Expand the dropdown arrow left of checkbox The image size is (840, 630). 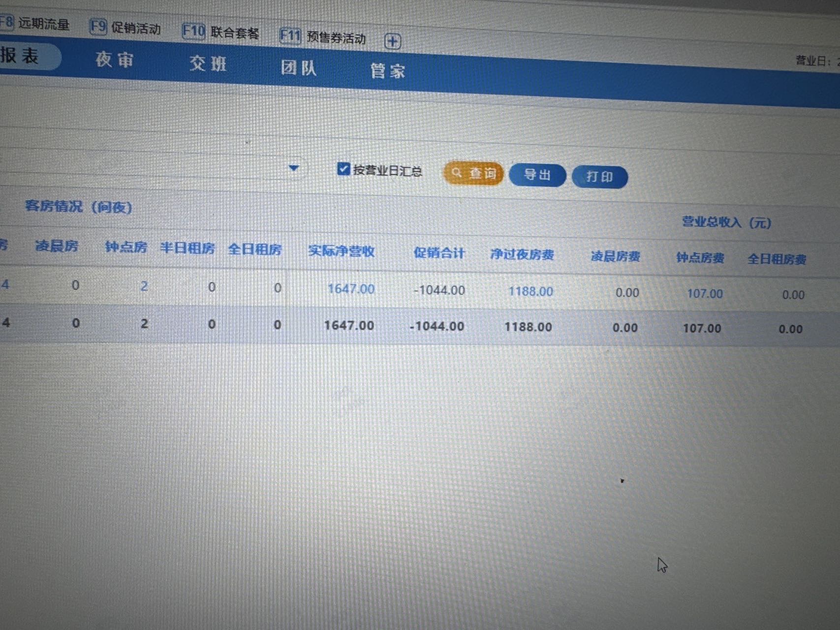294,168
